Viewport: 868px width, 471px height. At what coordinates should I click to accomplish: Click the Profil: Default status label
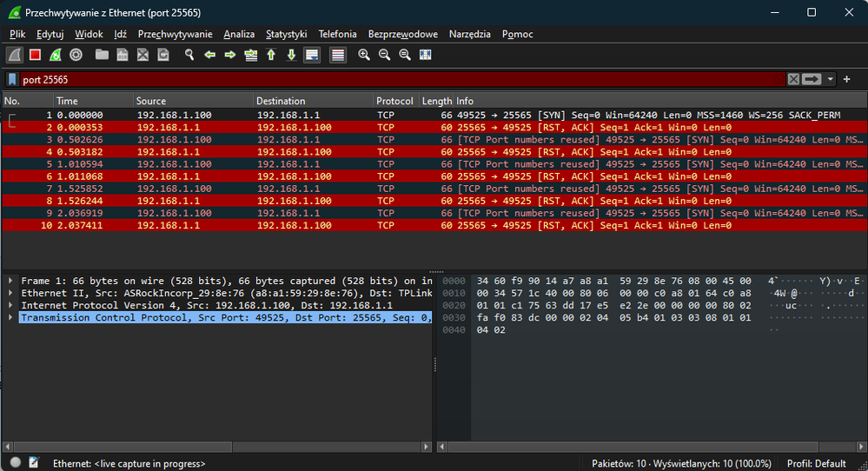(x=818, y=463)
